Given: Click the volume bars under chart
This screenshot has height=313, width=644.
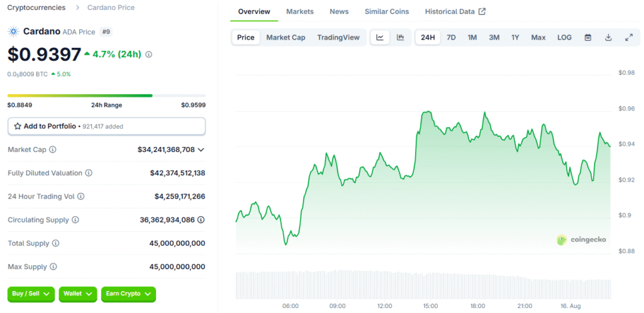Looking at the screenshot, I should 423,284.
